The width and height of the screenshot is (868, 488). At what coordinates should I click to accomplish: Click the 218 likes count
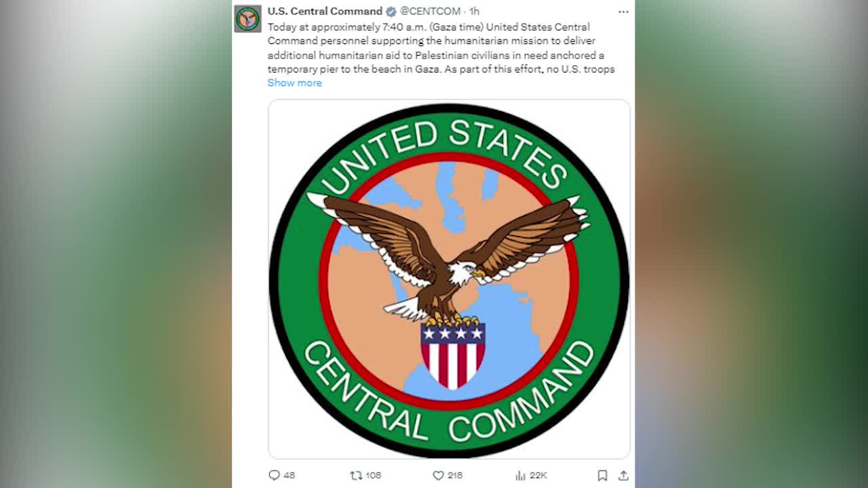[455, 475]
